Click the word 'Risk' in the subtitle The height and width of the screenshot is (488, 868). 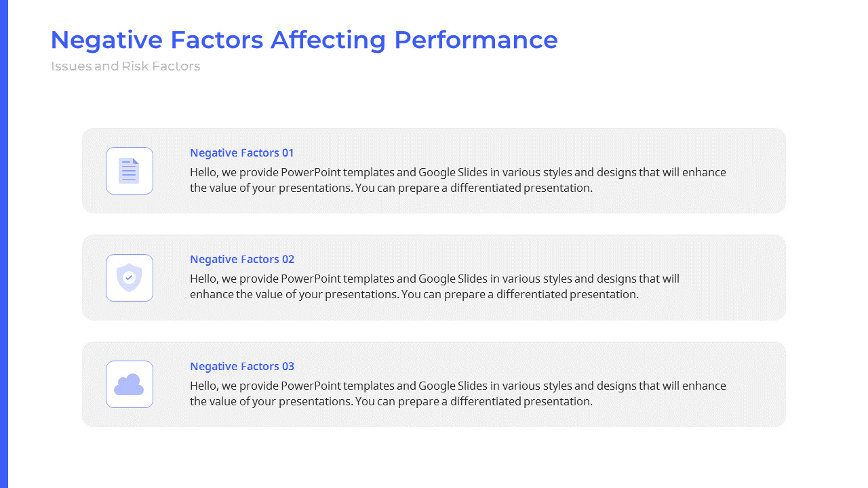pos(135,66)
